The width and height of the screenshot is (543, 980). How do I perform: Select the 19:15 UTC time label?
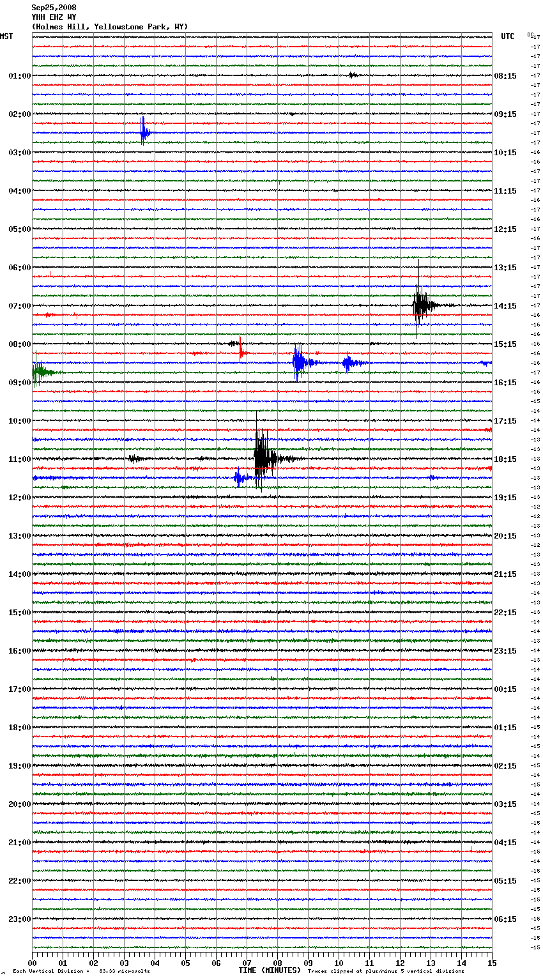tap(505, 498)
